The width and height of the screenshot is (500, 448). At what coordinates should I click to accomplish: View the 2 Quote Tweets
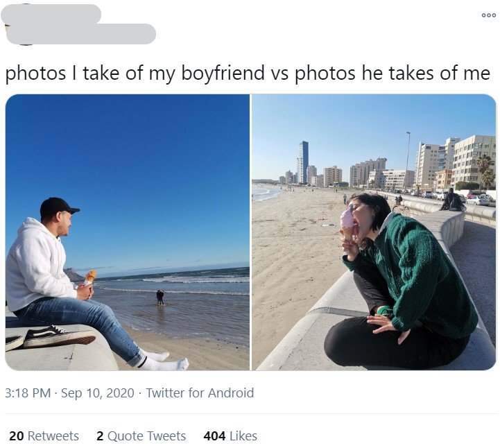[x=141, y=436]
